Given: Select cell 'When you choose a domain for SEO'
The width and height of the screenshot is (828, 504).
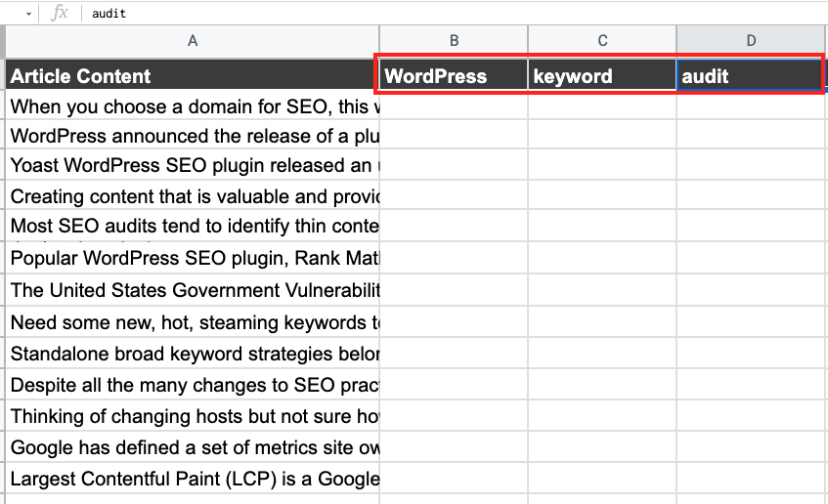Looking at the screenshot, I should (193, 105).
